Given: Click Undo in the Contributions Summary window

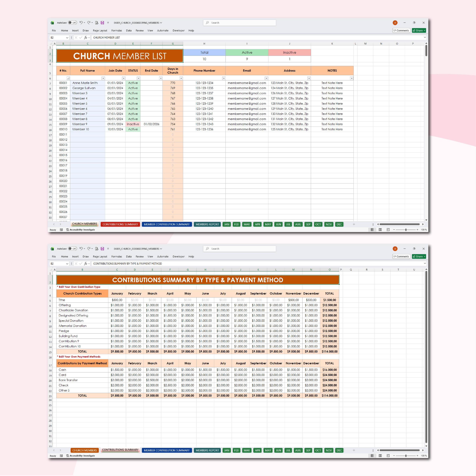Looking at the screenshot, I should pos(81,249).
